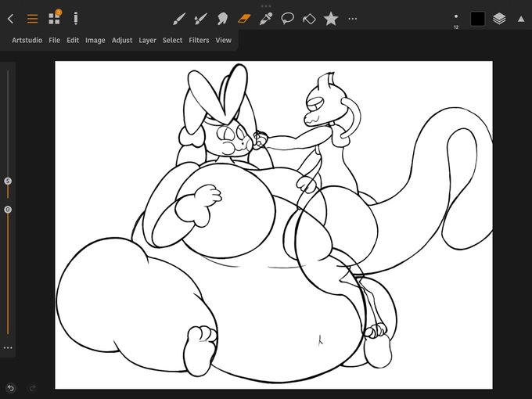Image resolution: width=532 pixels, height=399 pixels.
Task: Open brush size dot preview labeled 12
Action: click(x=456, y=20)
